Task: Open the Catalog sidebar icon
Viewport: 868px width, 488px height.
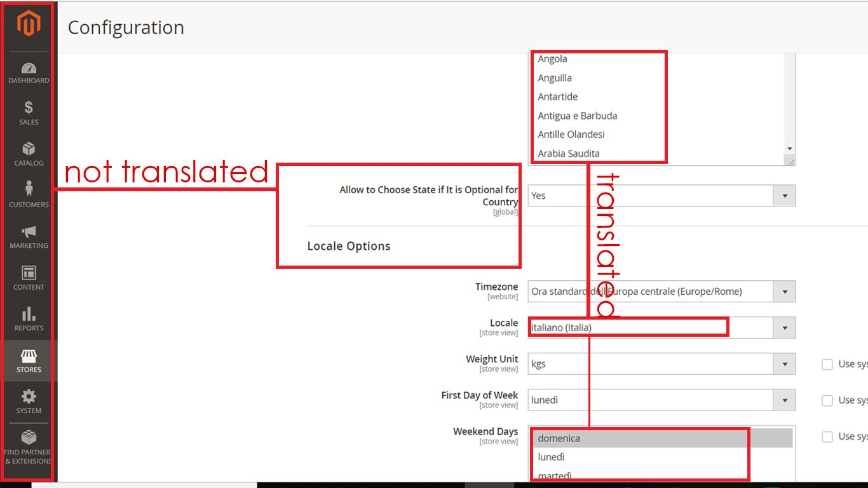Action: [x=29, y=149]
